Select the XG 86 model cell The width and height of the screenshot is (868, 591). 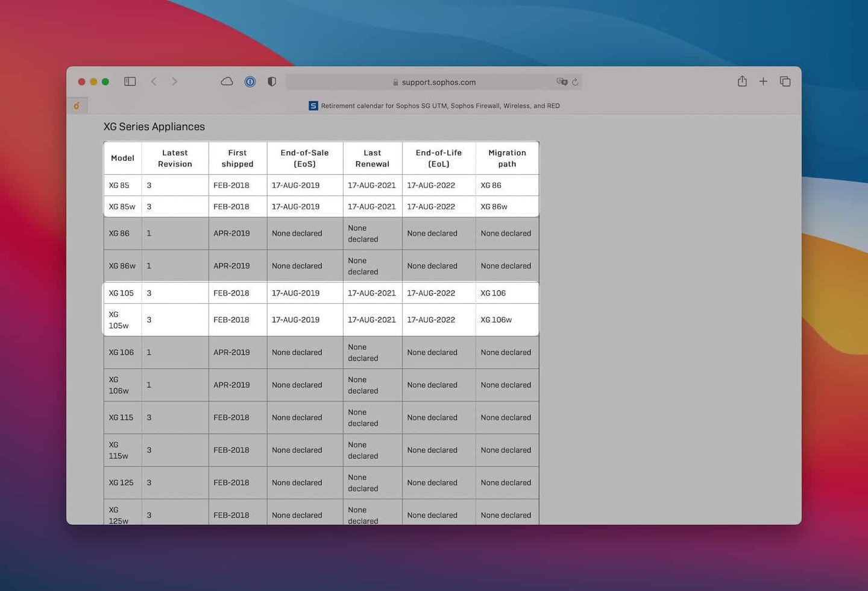[x=122, y=233]
